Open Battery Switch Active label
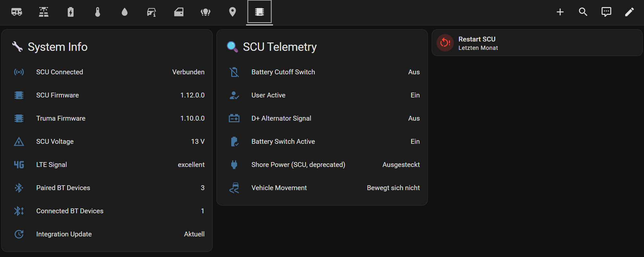This screenshot has width=644, height=257. coord(283,142)
